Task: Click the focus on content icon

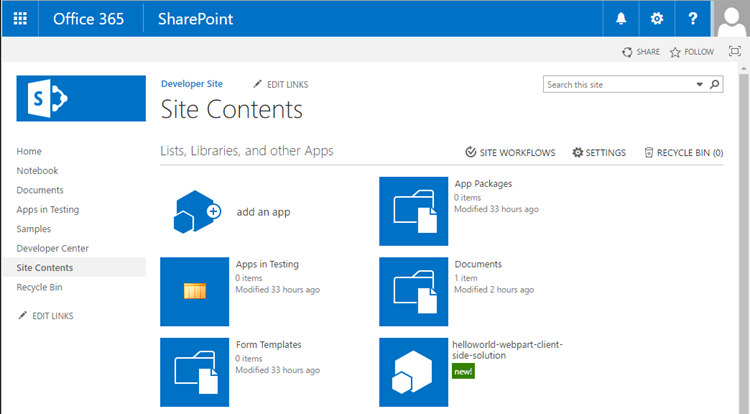Action: (735, 51)
